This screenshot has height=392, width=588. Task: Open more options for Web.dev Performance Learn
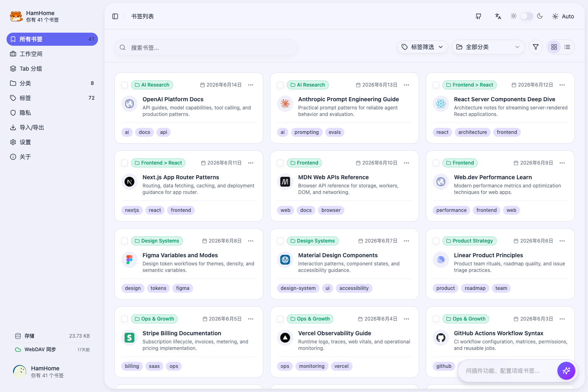562,163
